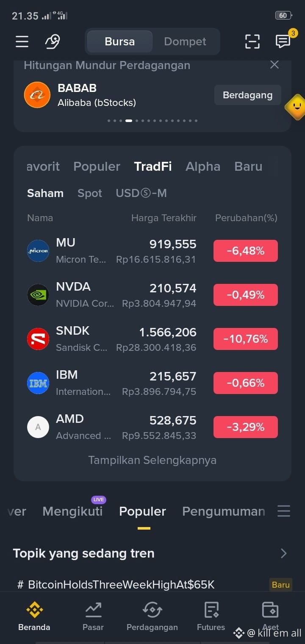Open the QR scan icon
This screenshot has width=305, height=644.
(x=252, y=42)
